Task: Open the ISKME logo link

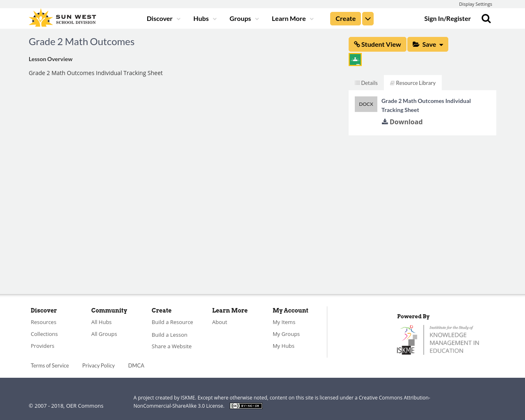Action: pos(438,340)
